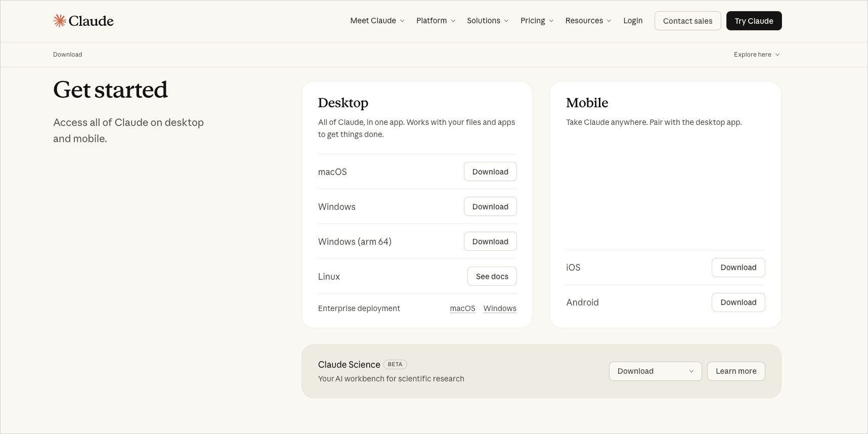
Task: Click the Android row label
Action: [x=582, y=302]
